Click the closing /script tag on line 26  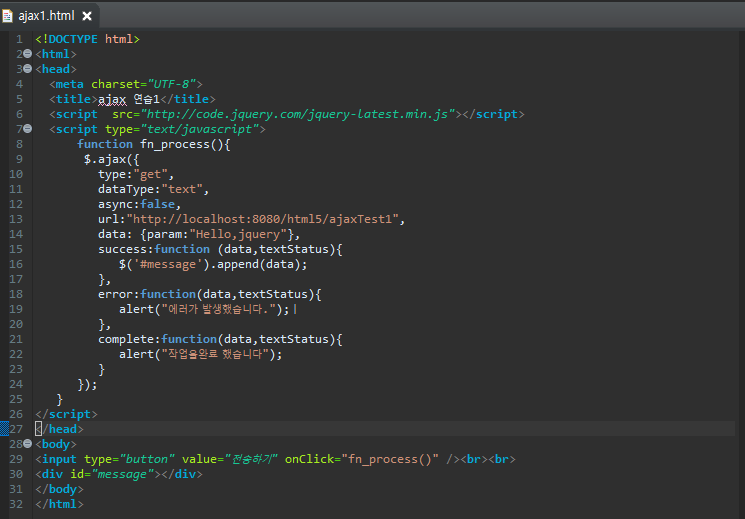(66, 414)
